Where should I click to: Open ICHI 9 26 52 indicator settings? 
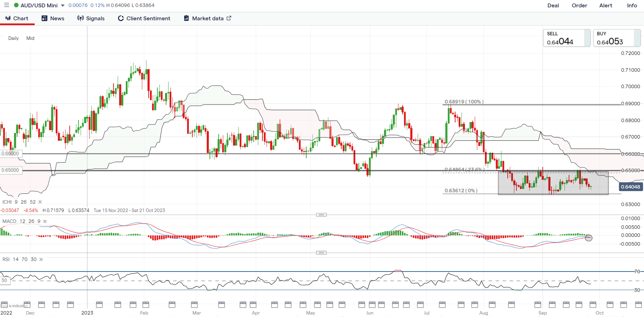19,202
